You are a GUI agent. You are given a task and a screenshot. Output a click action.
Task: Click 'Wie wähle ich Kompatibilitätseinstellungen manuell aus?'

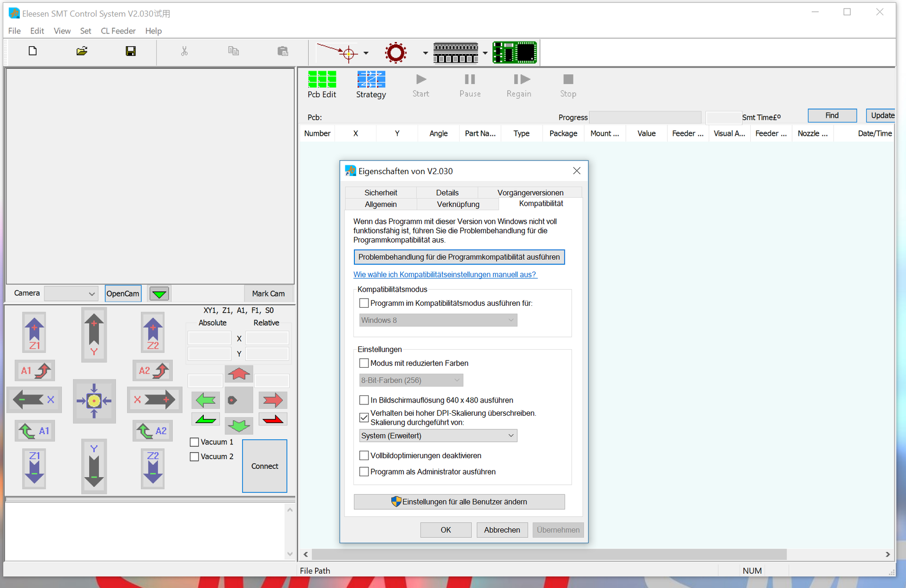[x=445, y=274]
